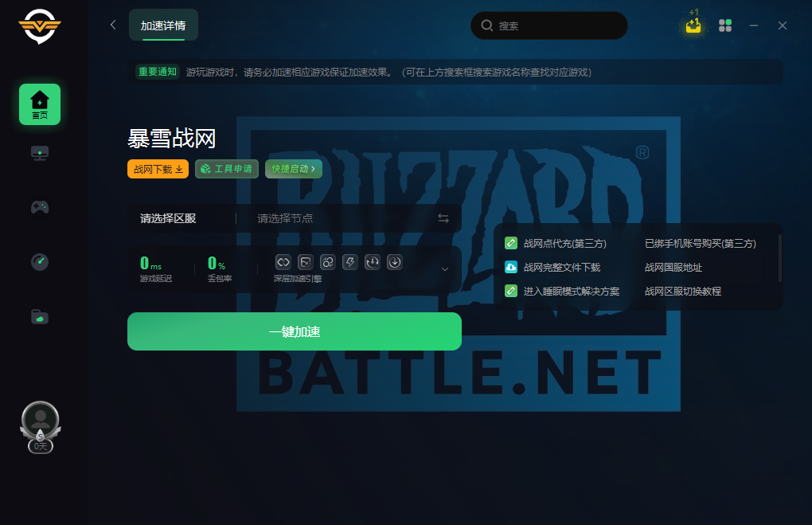The height and width of the screenshot is (525, 812).
Task: Open the 进入睡眠模式解决方案 link
Action: click(x=572, y=292)
